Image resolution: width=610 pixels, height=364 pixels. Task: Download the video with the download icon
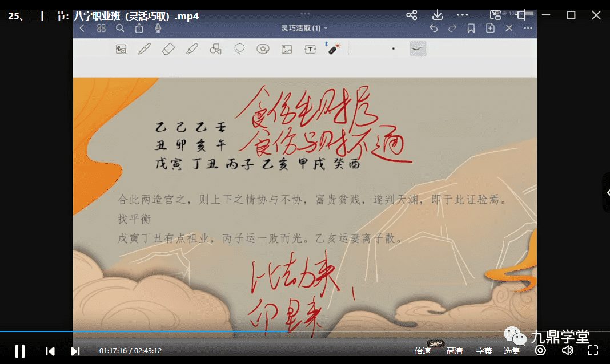(x=437, y=15)
